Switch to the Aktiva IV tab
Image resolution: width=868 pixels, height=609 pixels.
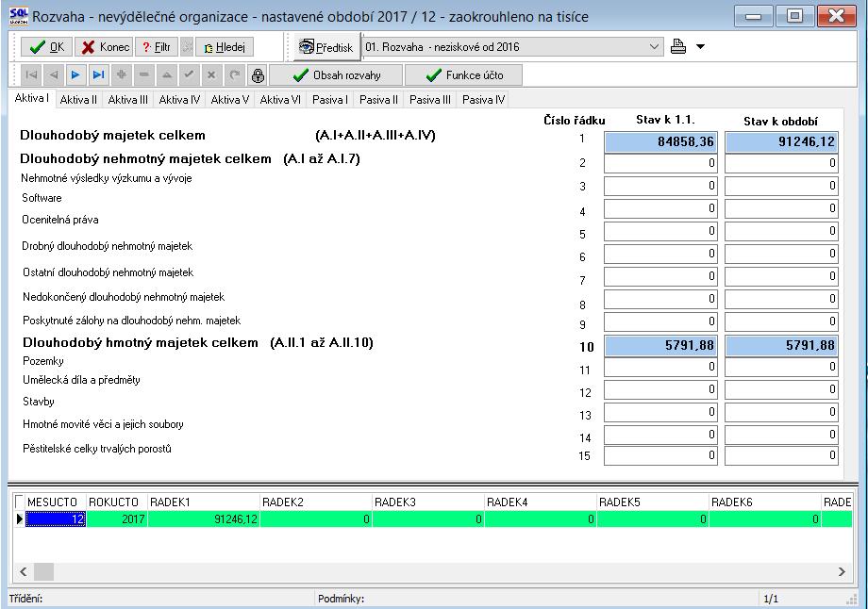click(x=179, y=100)
